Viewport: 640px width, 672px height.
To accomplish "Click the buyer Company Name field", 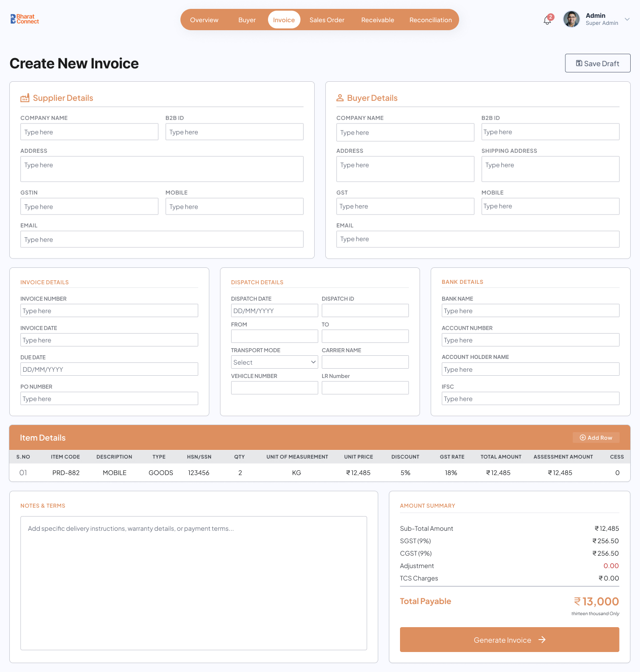I will 405,132.
